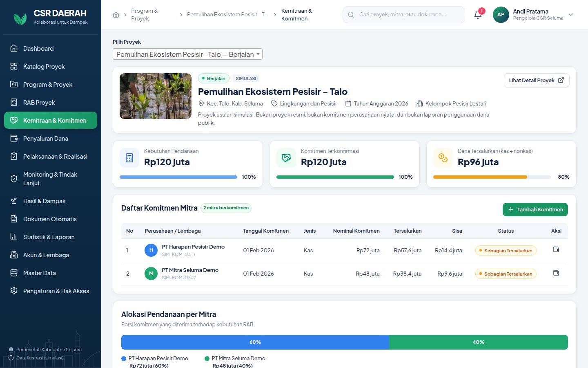
Task: Open Monitoring & Tindak Lanjut
Action: [x=51, y=179]
